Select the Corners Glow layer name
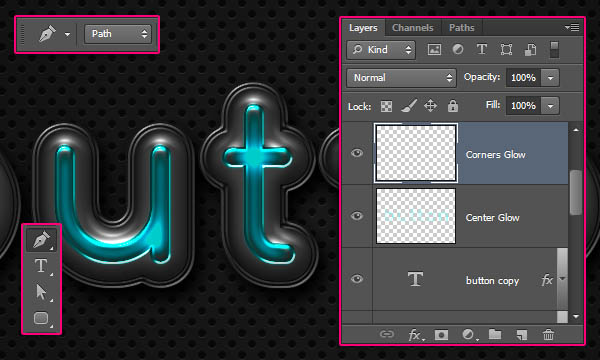Viewport: 600px width, 360px height. tap(496, 155)
